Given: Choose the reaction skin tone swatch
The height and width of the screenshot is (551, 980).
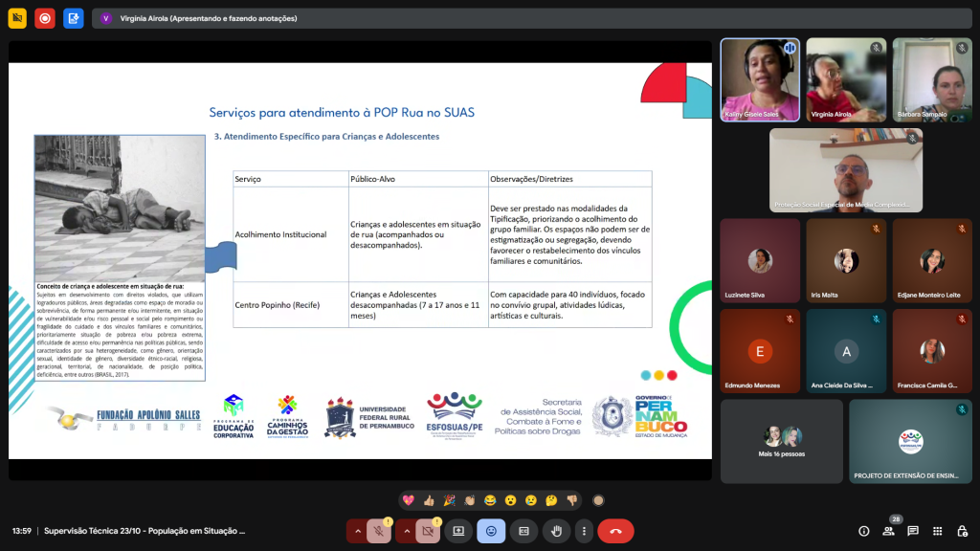Looking at the screenshot, I should point(598,500).
